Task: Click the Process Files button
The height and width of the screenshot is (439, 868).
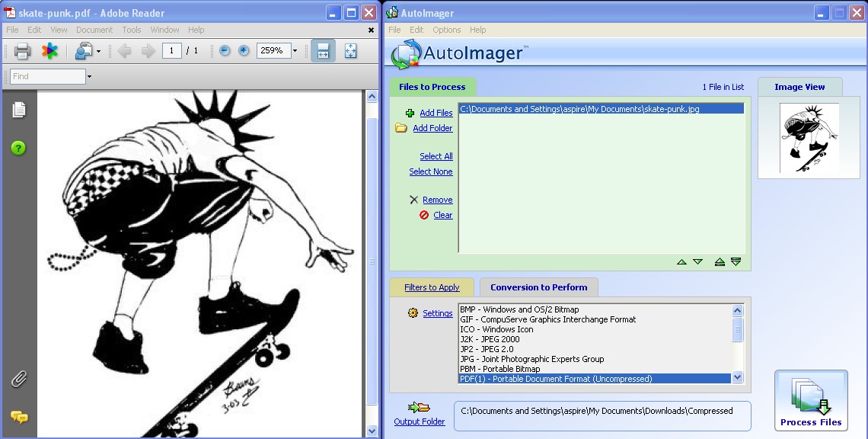Action: coord(811,400)
